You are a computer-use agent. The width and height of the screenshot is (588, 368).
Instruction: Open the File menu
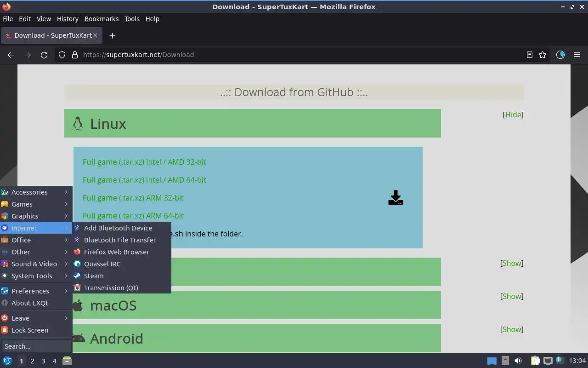[x=8, y=19]
